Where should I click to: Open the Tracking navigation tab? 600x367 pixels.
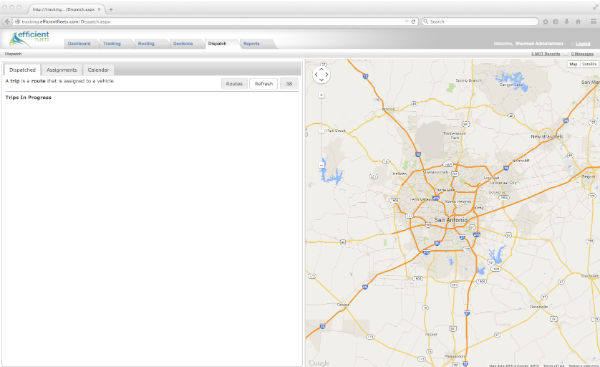[x=112, y=44]
